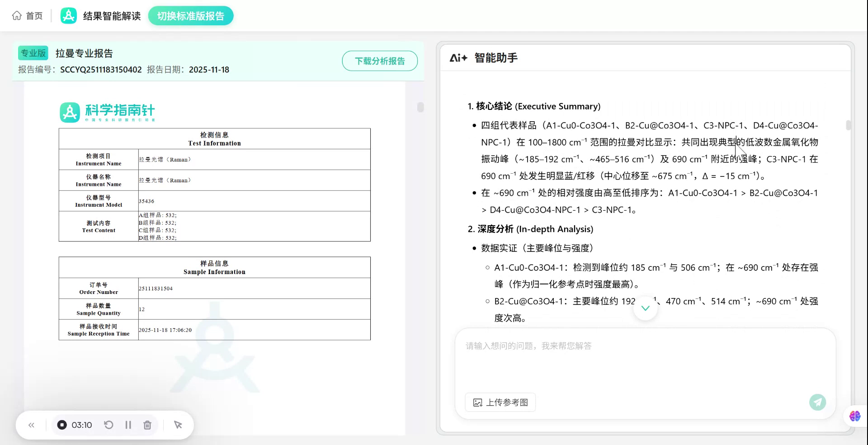Click the Ai+ 智能助手 header logo
Viewport: 868px width, 445px height.
(460, 58)
